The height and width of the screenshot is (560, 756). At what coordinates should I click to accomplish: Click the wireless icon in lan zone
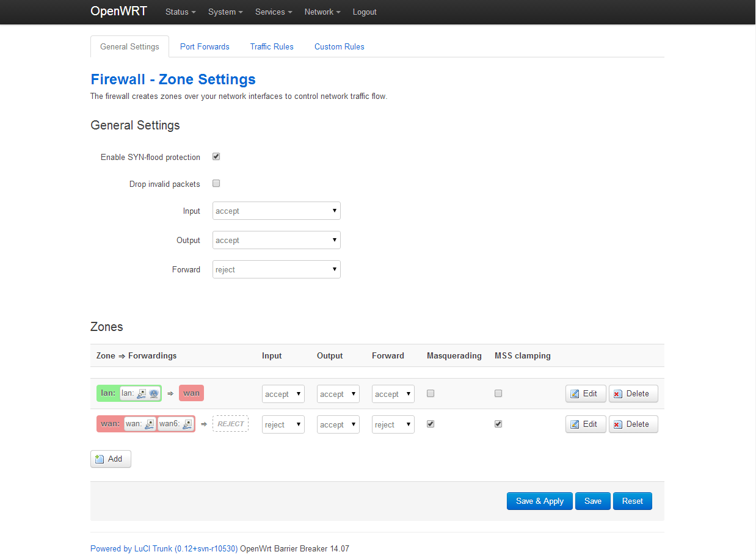pos(153,394)
